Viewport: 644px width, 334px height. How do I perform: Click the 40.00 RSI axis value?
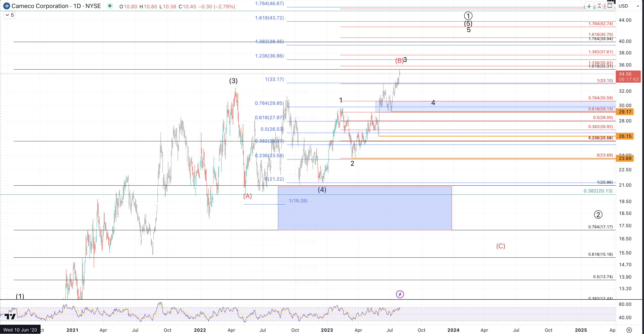click(x=625, y=318)
